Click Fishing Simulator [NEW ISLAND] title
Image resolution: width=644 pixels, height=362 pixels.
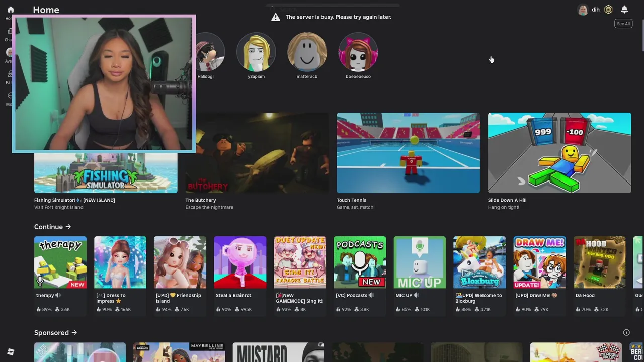[74, 200]
